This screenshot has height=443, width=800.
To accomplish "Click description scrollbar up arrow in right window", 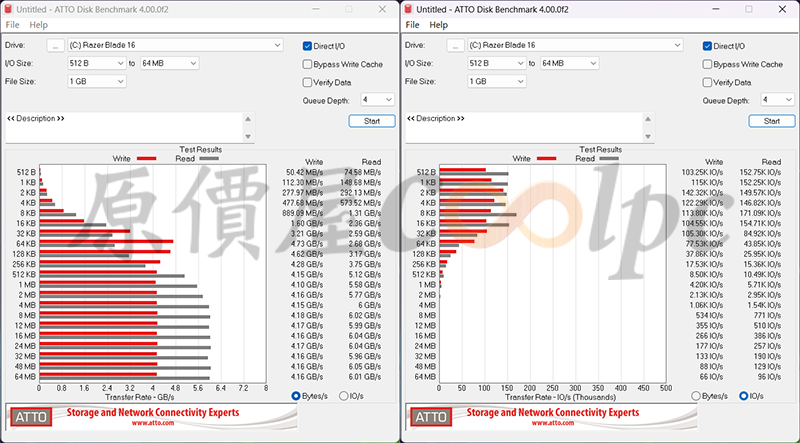I will 648,119.
